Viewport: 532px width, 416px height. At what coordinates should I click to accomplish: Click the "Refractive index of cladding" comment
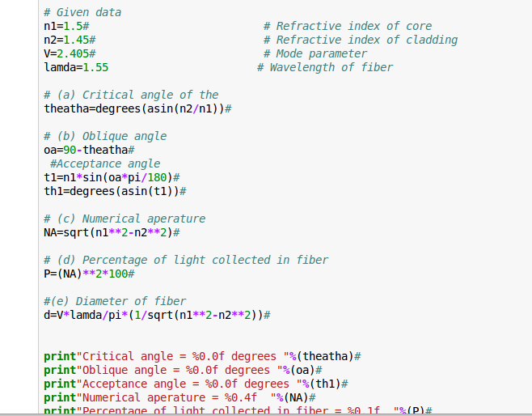click(361, 40)
